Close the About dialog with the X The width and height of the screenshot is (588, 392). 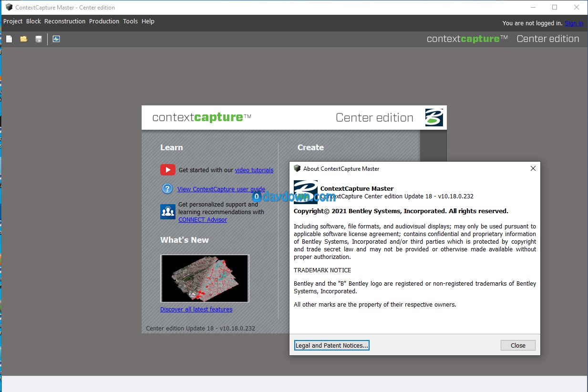[x=533, y=168]
